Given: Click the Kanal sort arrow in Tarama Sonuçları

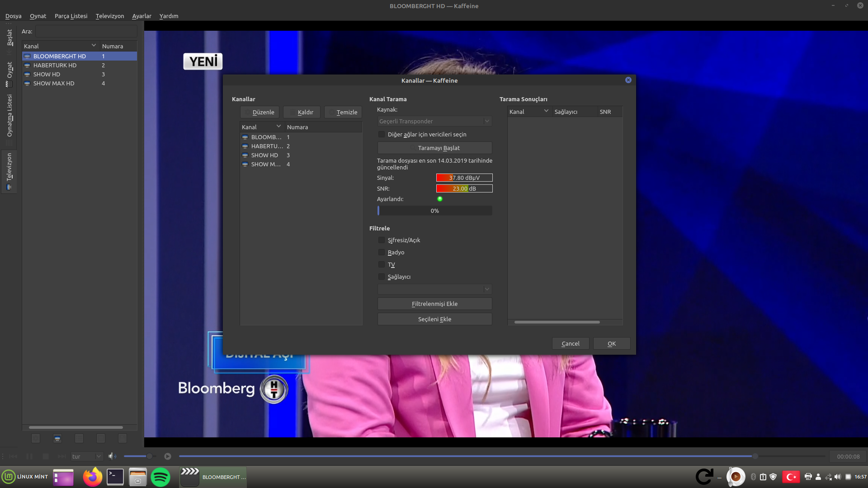Looking at the screenshot, I should (x=546, y=111).
